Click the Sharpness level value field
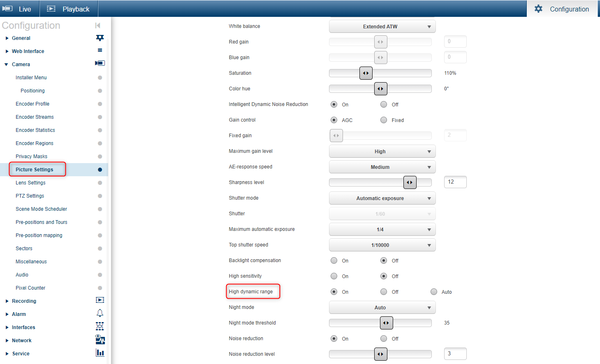 455,182
